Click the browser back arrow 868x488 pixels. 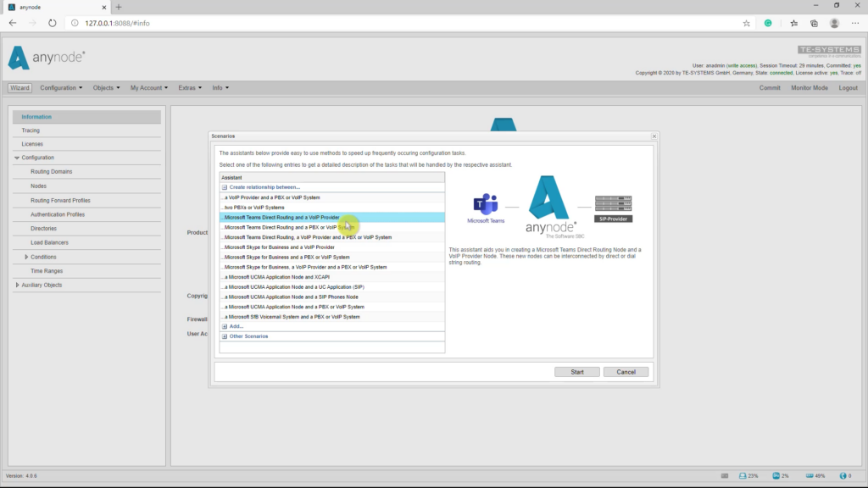click(x=13, y=23)
